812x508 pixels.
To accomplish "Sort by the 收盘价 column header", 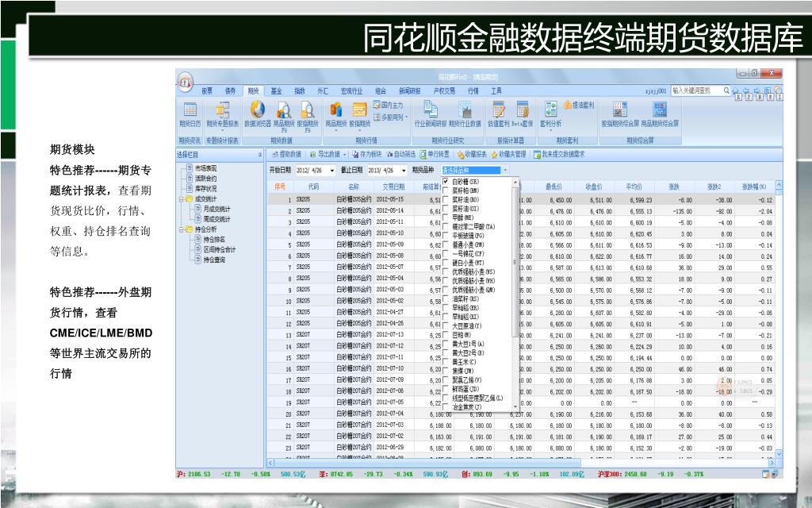I will [x=593, y=187].
